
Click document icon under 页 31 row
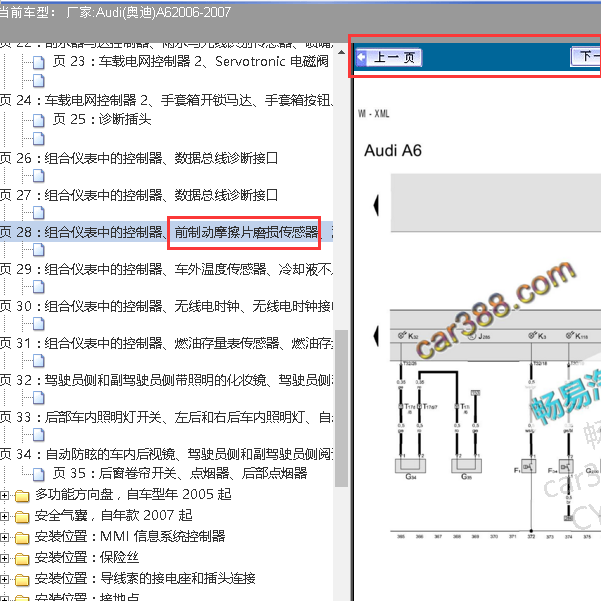(39, 361)
